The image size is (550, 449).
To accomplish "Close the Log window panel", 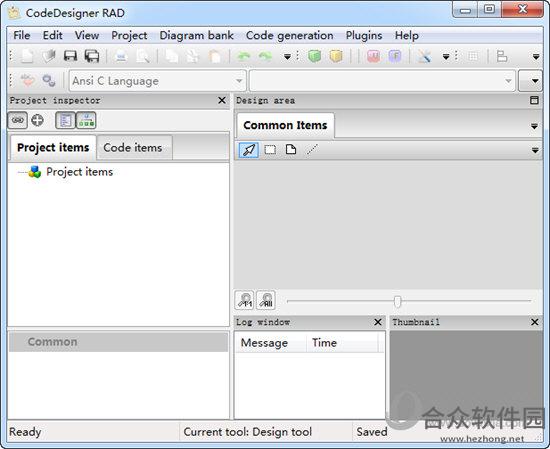I will point(378,322).
